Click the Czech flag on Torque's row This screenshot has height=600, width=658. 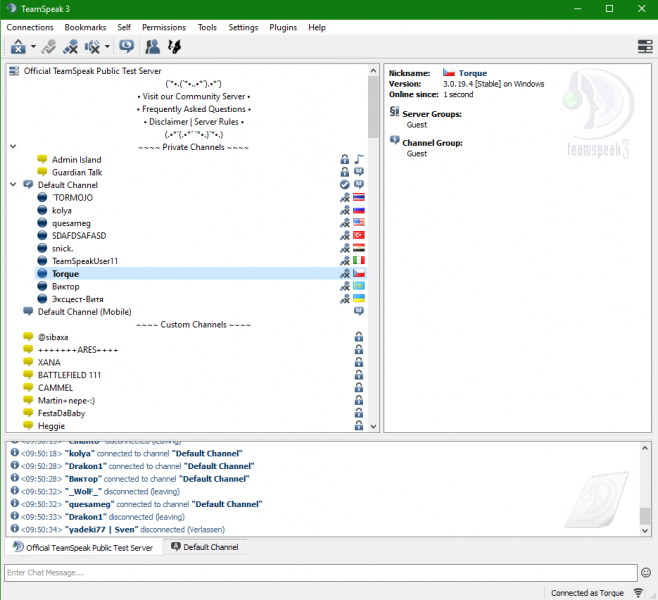(x=359, y=273)
